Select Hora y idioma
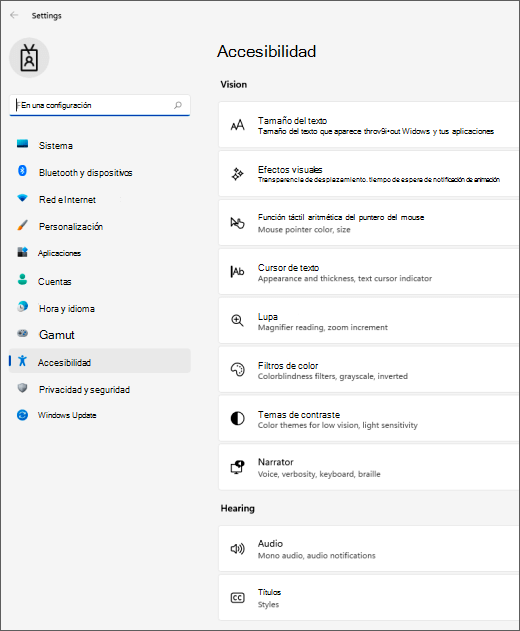The image size is (520, 631). 100,309
